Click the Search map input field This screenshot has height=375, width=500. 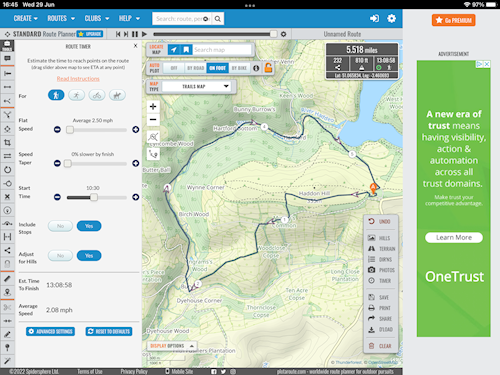point(222,50)
